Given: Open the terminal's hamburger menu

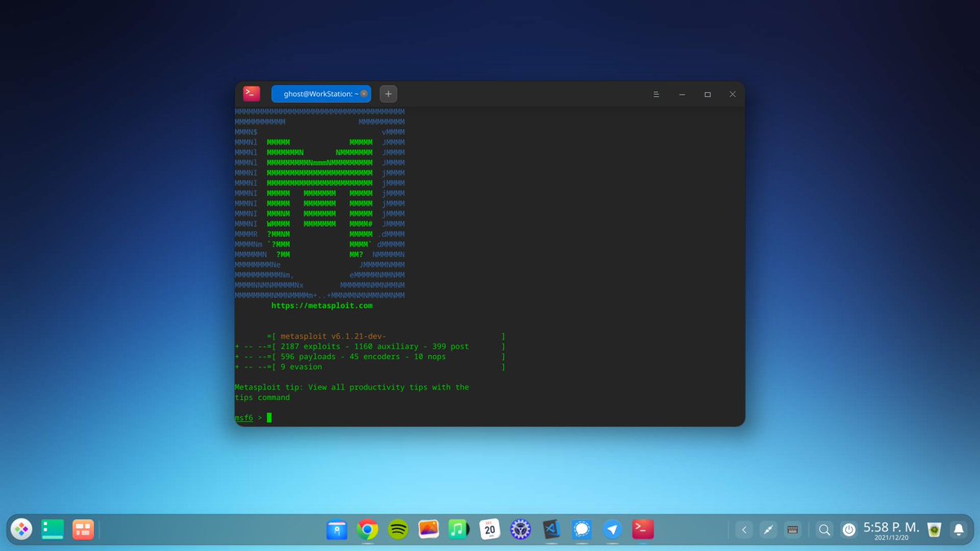Looking at the screenshot, I should [656, 94].
